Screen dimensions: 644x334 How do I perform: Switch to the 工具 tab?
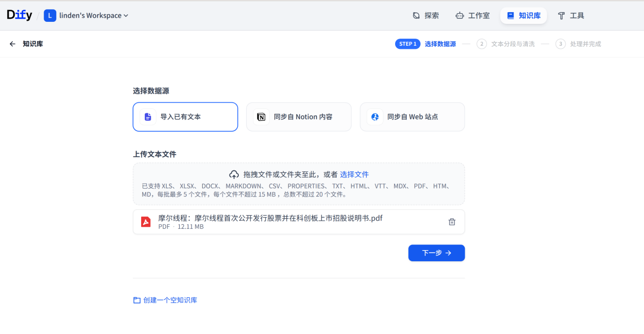(571, 16)
